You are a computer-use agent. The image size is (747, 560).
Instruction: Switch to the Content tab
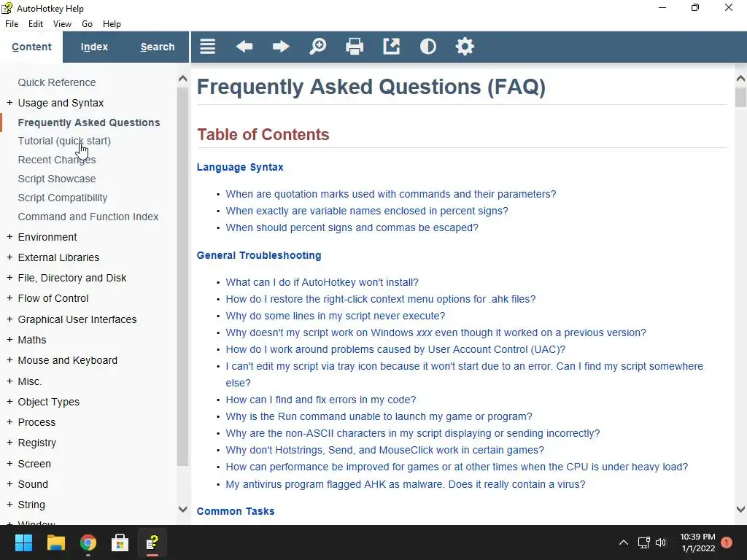pyautogui.click(x=31, y=47)
